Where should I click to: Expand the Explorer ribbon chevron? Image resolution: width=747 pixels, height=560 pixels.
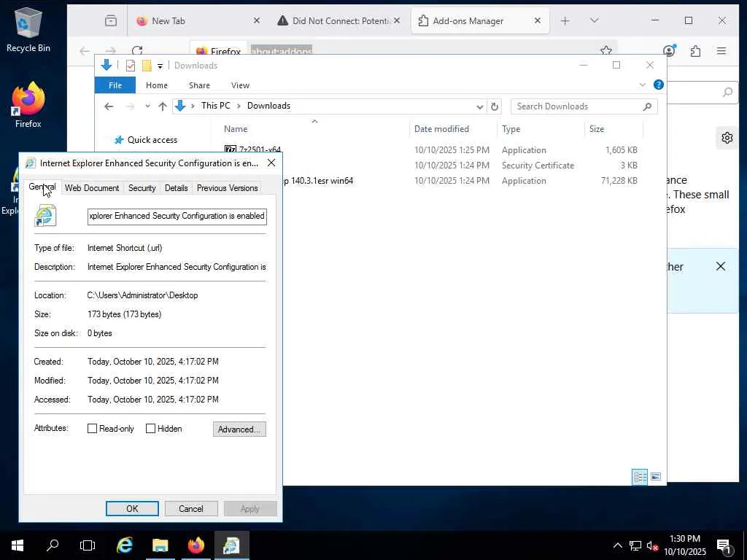point(643,85)
